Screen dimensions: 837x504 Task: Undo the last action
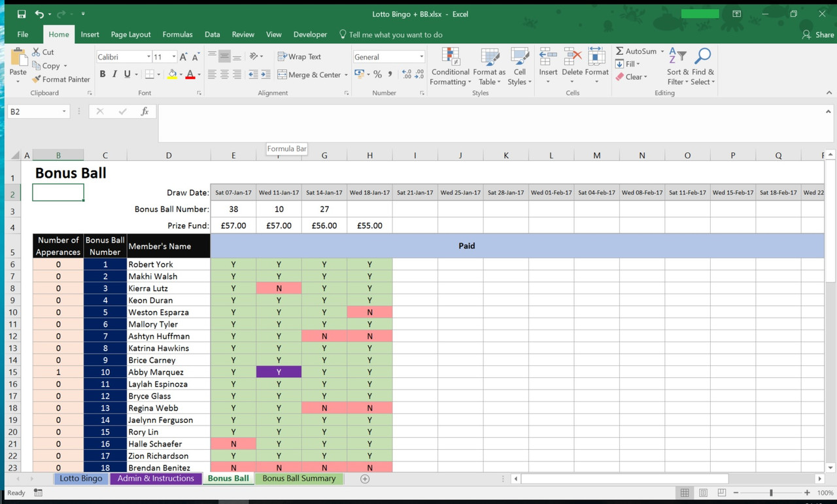tap(40, 14)
